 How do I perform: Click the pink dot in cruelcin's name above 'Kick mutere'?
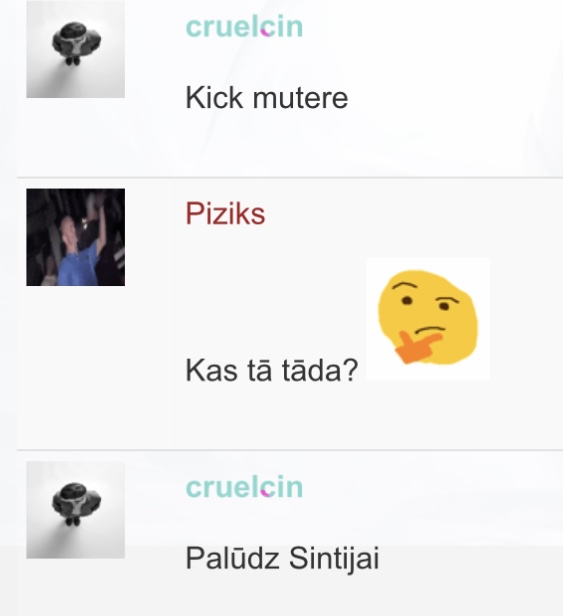click(266, 33)
